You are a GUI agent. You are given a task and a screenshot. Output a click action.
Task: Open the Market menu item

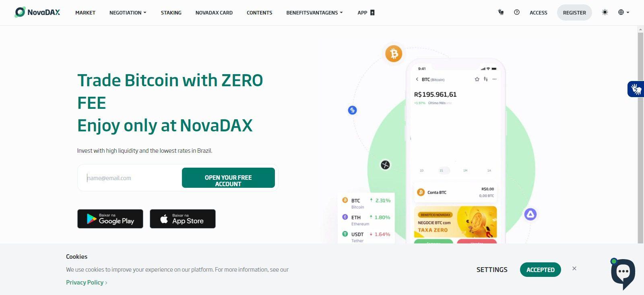[x=85, y=13]
